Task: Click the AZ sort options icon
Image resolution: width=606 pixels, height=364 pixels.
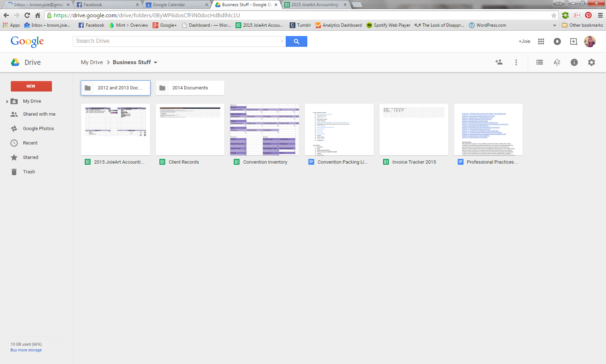Action: [x=557, y=62]
